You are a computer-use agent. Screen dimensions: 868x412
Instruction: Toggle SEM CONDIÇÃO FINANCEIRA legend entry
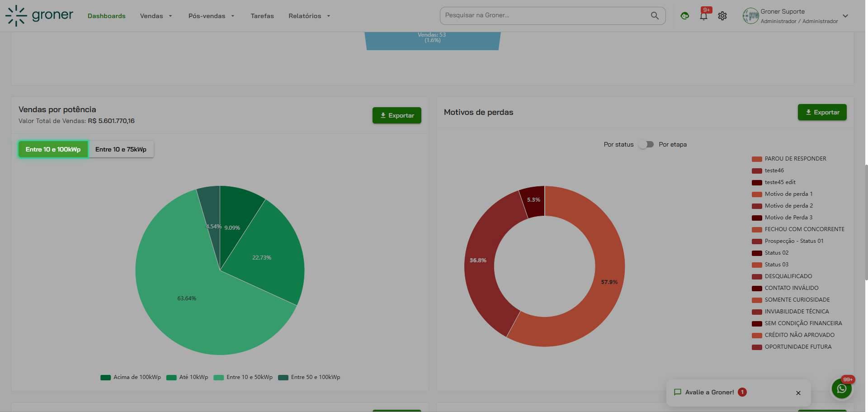[x=797, y=323]
